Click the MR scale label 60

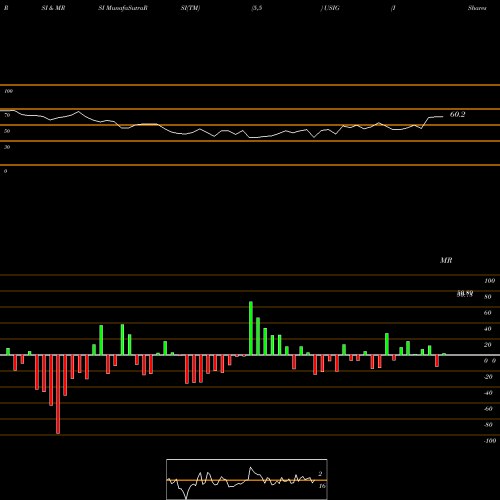pyautogui.click(x=488, y=313)
